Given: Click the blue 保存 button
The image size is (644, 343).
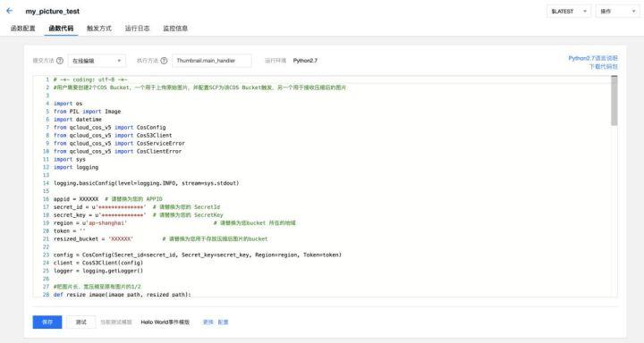Looking at the screenshot, I should click(47, 322).
